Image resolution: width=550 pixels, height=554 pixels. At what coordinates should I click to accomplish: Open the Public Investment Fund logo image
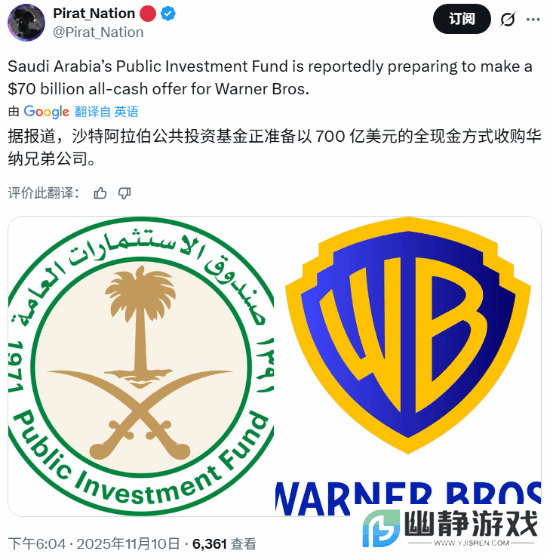tap(141, 366)
